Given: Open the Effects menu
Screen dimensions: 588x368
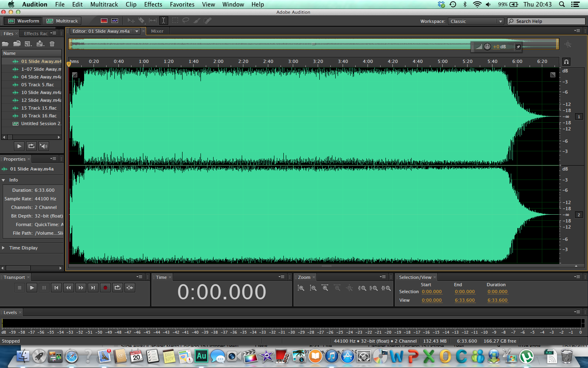Looking at the screenshot, I should (x=153, y=4).
